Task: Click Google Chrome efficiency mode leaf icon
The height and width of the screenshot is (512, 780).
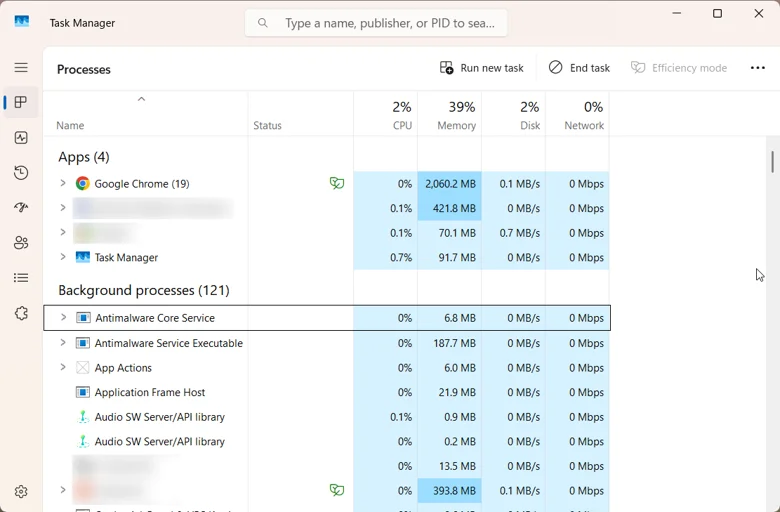Action: [x=337, y=183]
